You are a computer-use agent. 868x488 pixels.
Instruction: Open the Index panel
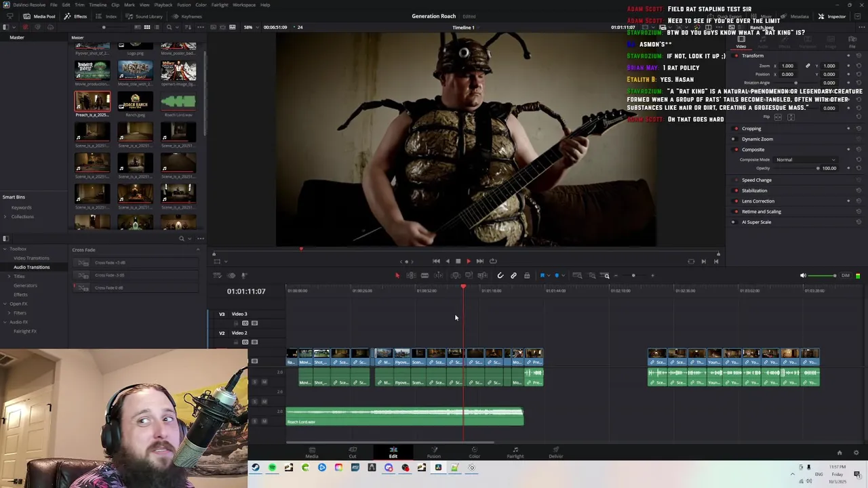coord(107,16)
